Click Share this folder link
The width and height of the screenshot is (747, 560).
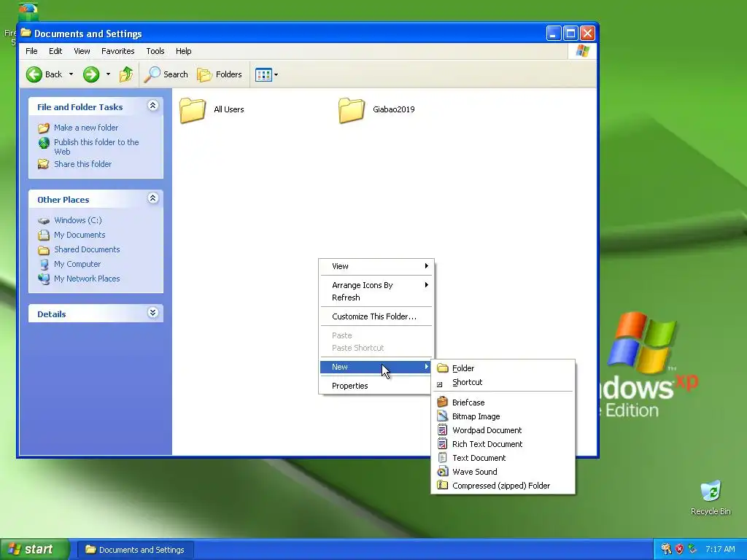(x=83, y=164)
